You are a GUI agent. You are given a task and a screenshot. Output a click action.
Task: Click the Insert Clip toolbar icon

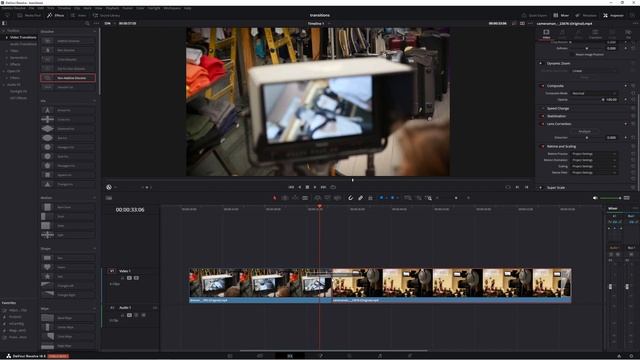[318, 198]
